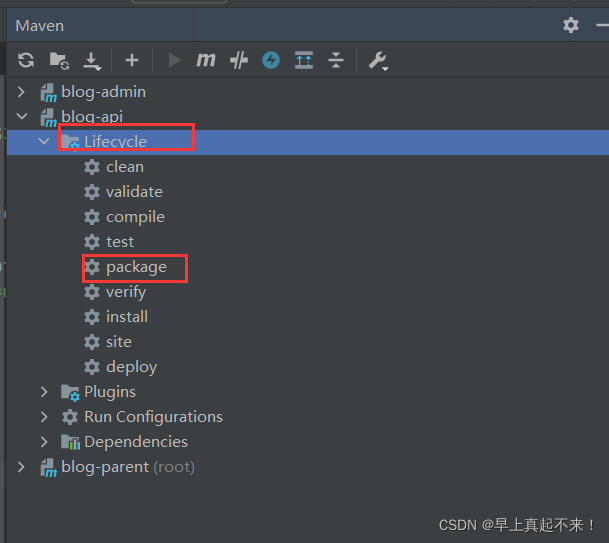Collapse all tree nodes

tap(336, 60)
